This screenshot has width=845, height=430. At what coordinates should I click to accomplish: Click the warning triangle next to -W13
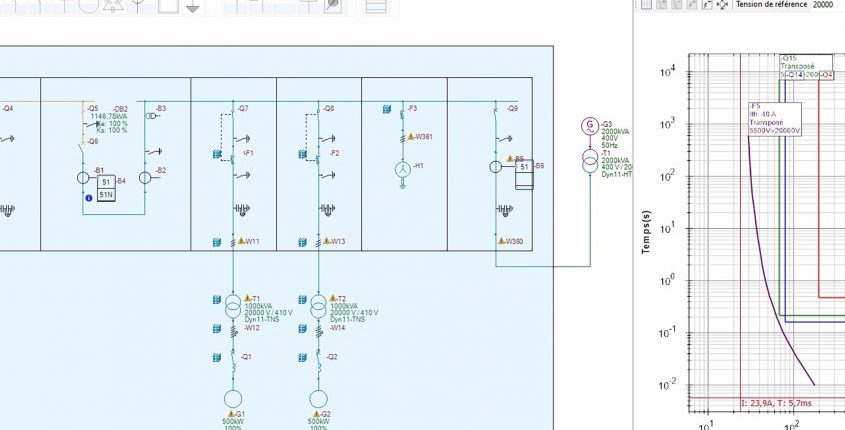coord(327,240)
